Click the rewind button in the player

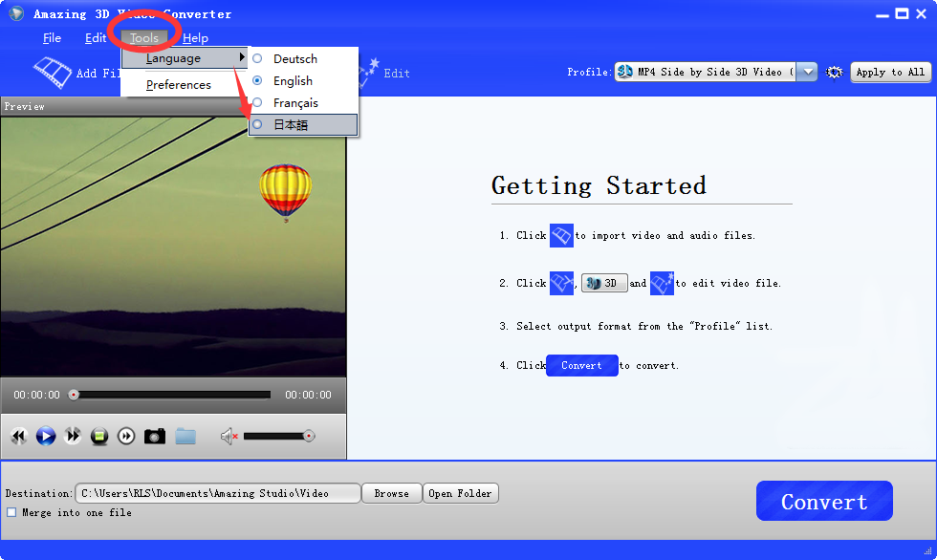pyautogui.click(x=18, y=437)
